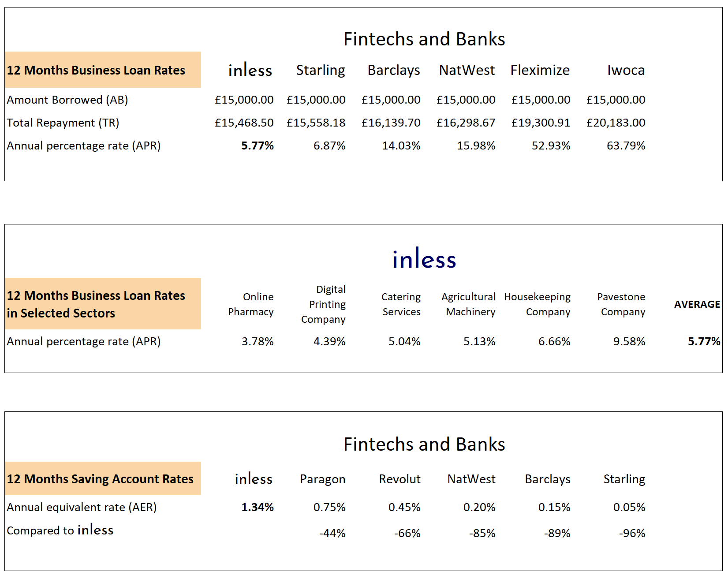Select Paragon's 0.75% AER value
This screenshot has height=575, width=728.
(x=329, y=507)
